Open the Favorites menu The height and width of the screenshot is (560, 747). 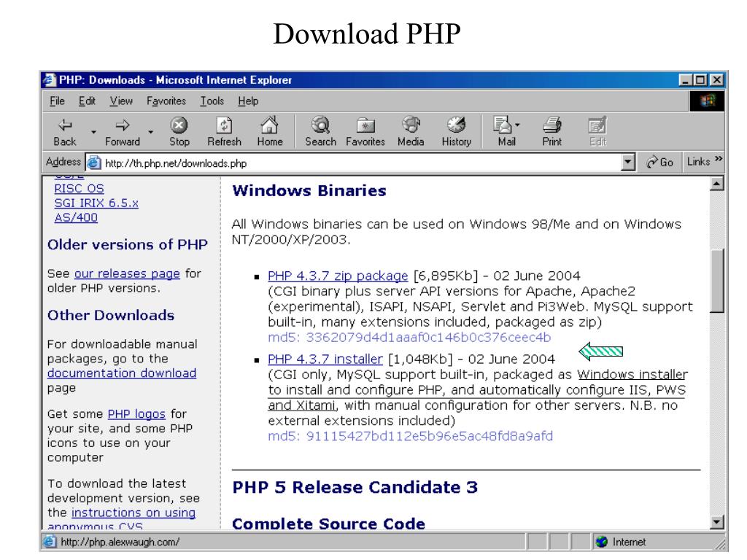click(x=166, y=101)
